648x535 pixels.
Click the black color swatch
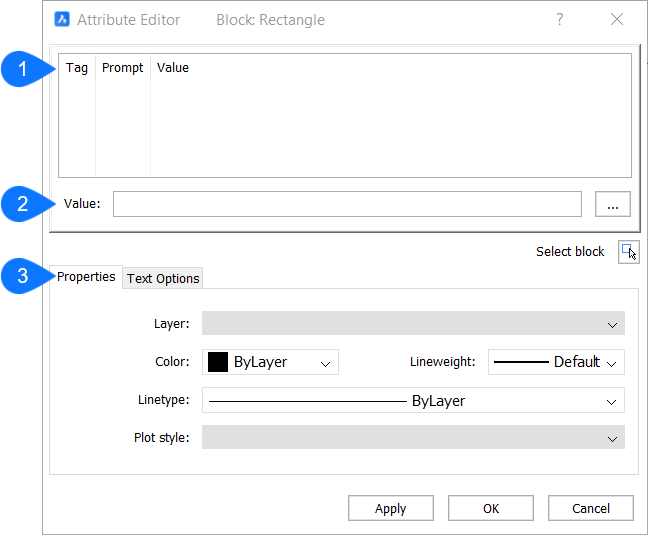click(x=218, y=362)
